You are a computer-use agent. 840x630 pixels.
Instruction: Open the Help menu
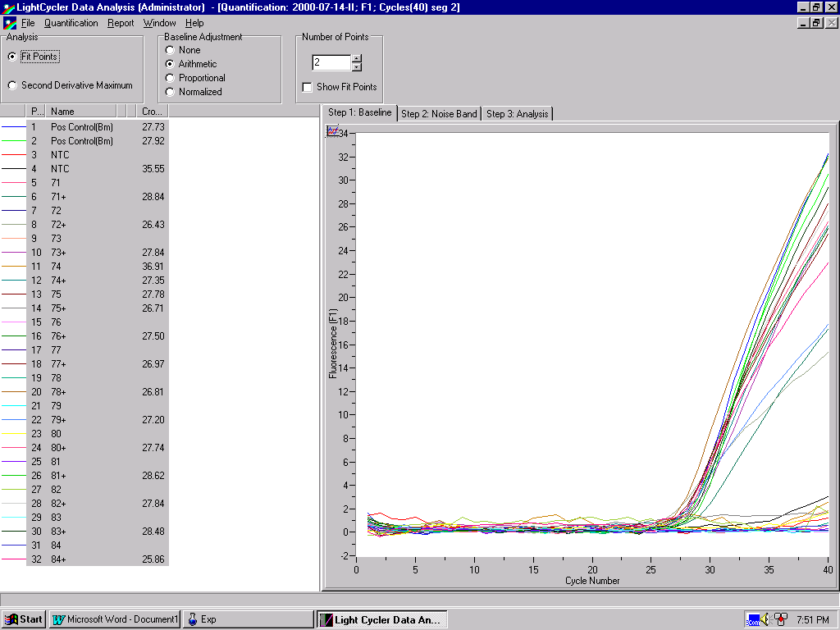[194, 23]
